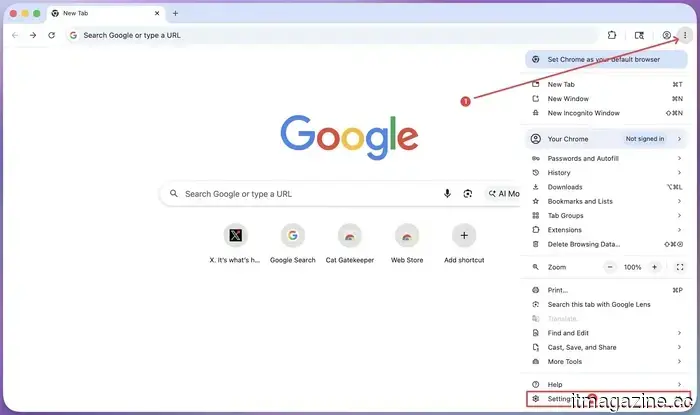This screenshot has width=700, height=415.
Task: Expand the Tab Groups submenu
Action: 606,216
